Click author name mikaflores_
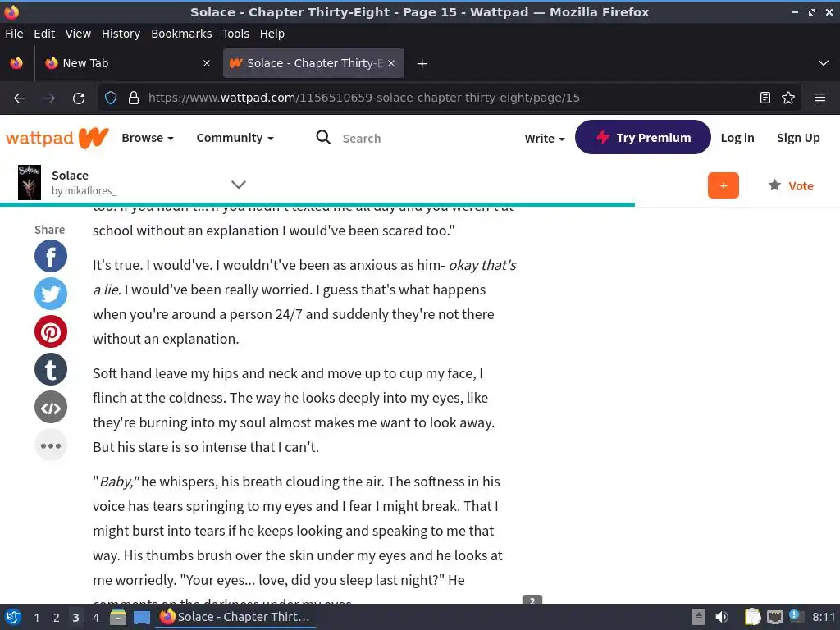This screenshot has height=630, width=840. click(84, 190)
